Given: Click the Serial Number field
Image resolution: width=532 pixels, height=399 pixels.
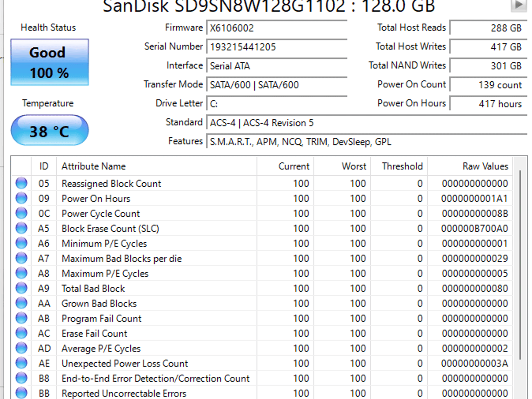Looking at the screenshot, I should (x=277, y=47).
